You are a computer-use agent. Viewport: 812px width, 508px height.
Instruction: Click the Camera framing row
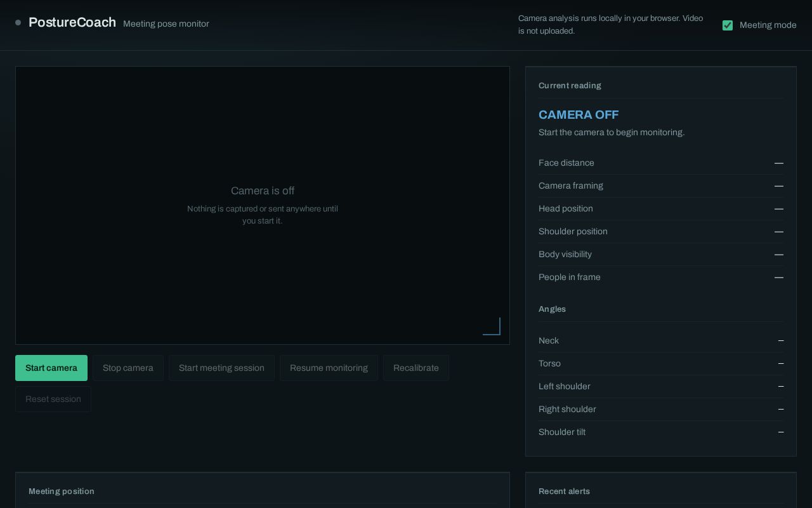pos(661,186)
